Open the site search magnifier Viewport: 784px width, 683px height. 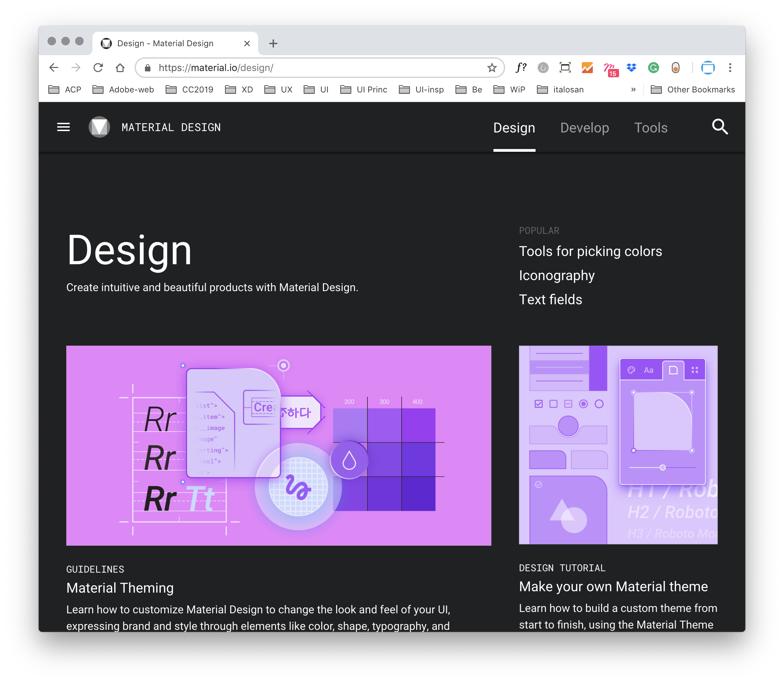pyautogui.click(x=720, y=127)
